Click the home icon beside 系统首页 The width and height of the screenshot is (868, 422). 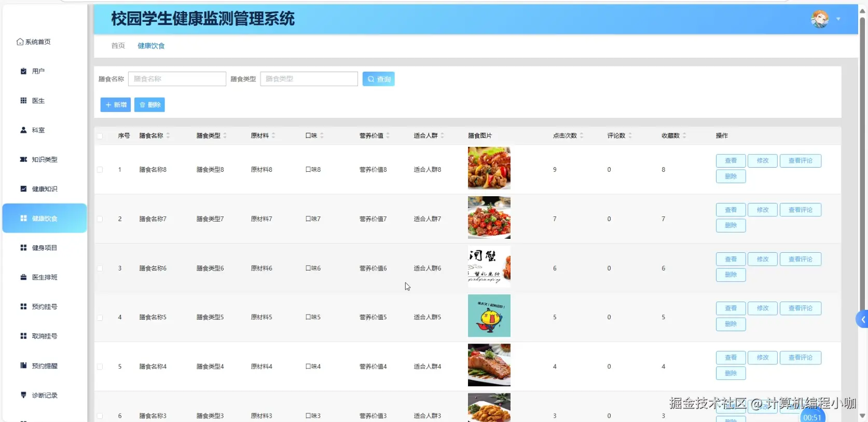pyautogui.click(x=20, y=42)
